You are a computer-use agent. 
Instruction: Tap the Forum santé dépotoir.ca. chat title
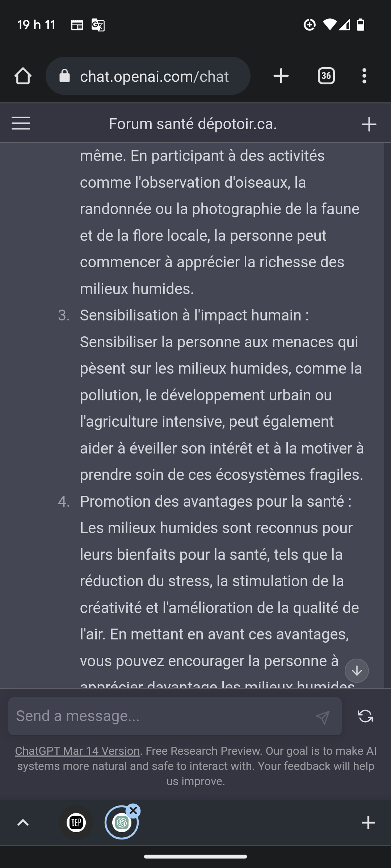pyautogui.click(x=193, y=124)
